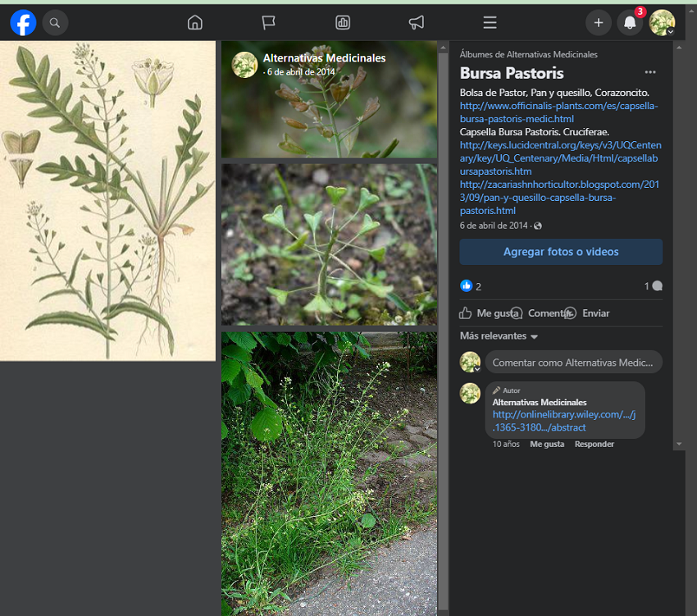Click the Responder link under comment
This screenshot has height=616, width=697.
click(594, 444)
